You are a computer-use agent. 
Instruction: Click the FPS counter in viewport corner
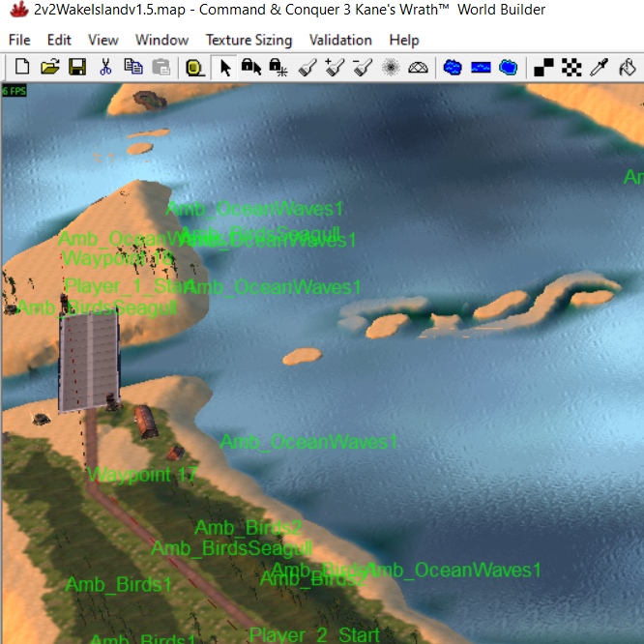point(15,91)
